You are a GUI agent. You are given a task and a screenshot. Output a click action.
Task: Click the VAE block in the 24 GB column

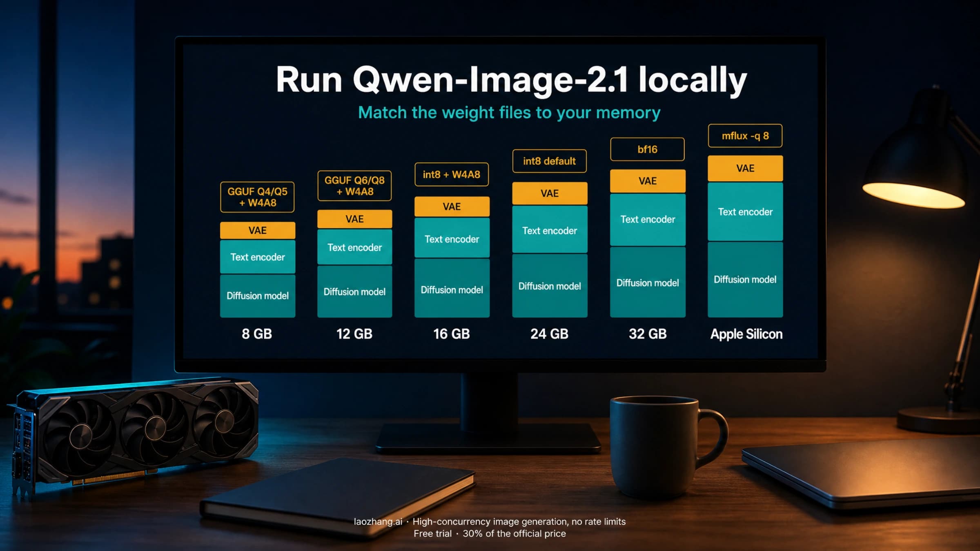pyautogui.click(x=550, y=193)
